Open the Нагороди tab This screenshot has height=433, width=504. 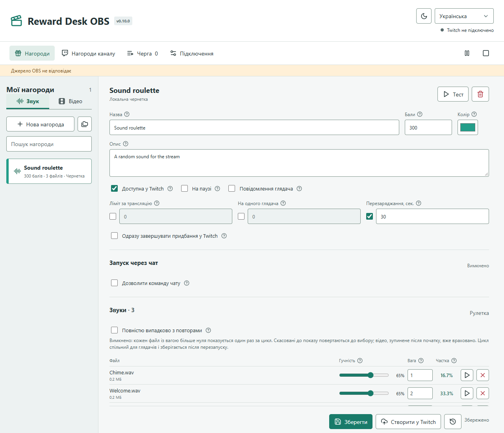(x=32, y=53)
